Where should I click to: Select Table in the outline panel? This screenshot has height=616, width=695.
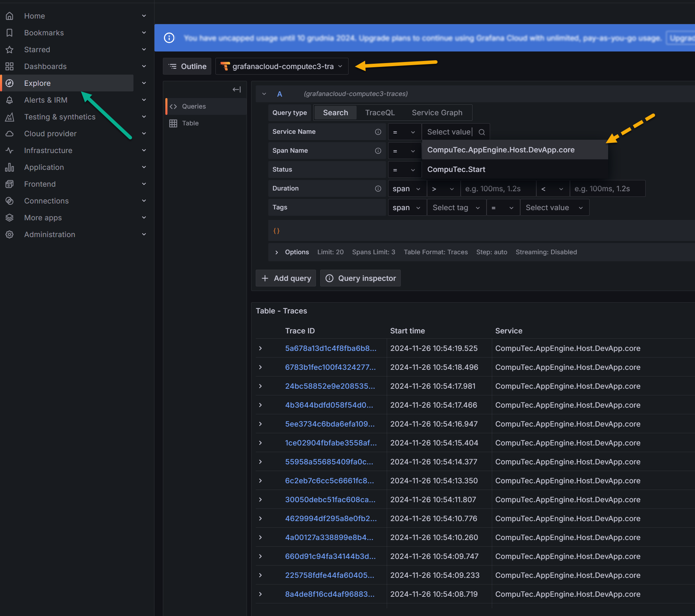click(206, 123)
